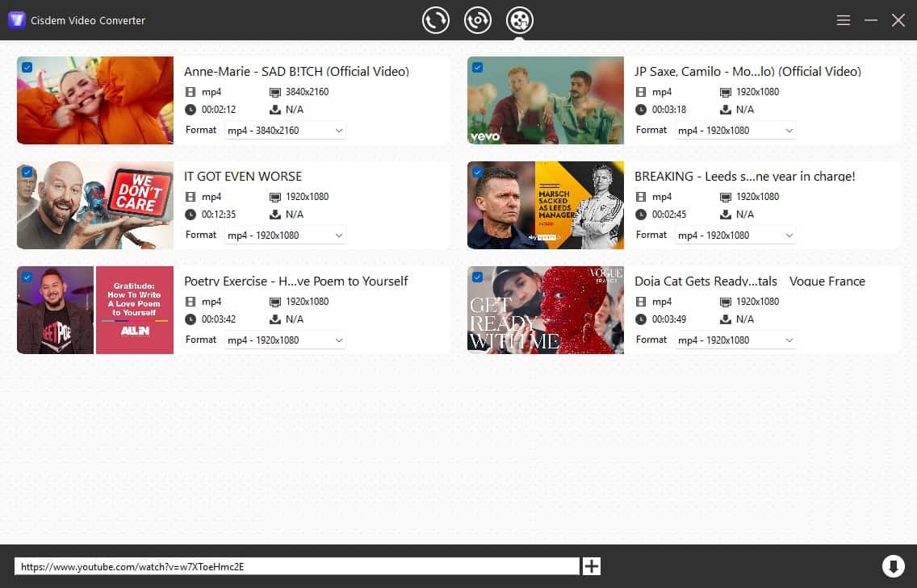Click the Gratitude Love Poem thumbnail

(95, 310)
